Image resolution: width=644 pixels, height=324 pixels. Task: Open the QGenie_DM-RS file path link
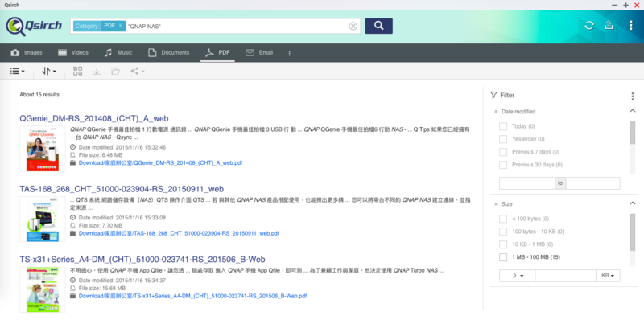160,163
